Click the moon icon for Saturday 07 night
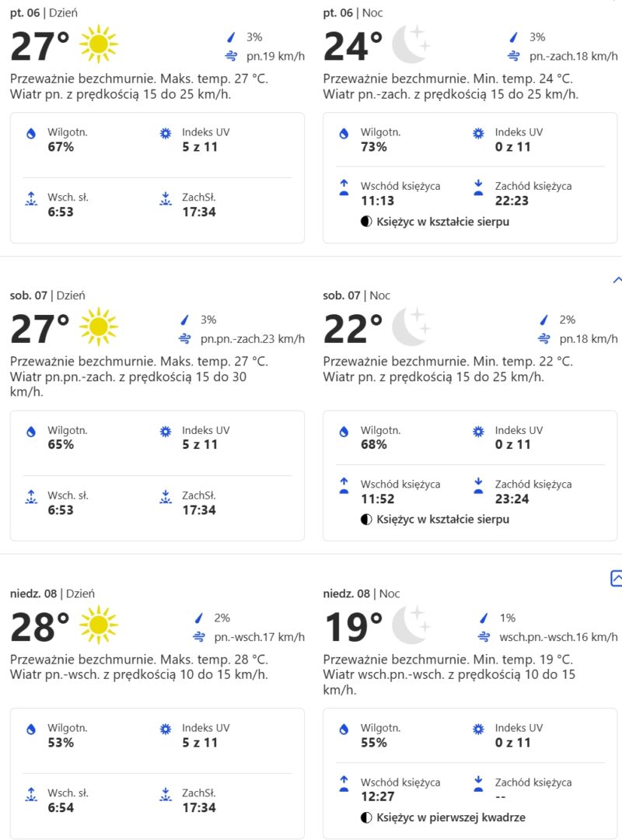This screenshot has height=840, width=622. tap(411, 327)
